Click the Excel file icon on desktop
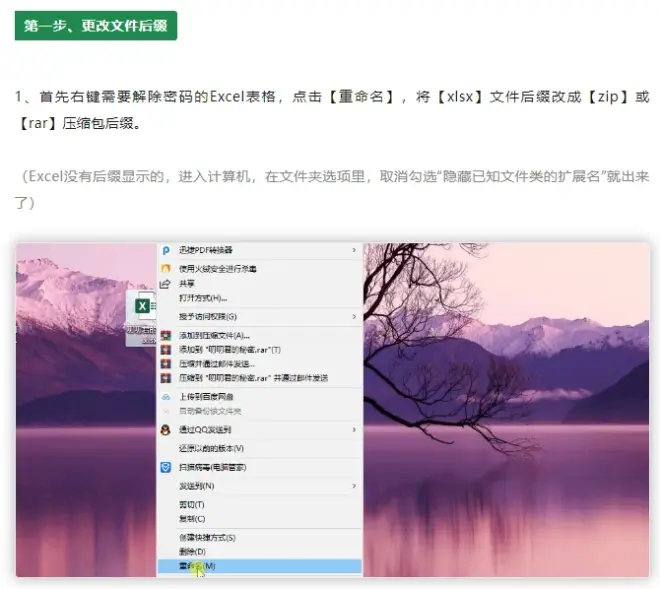 [143, 306]
